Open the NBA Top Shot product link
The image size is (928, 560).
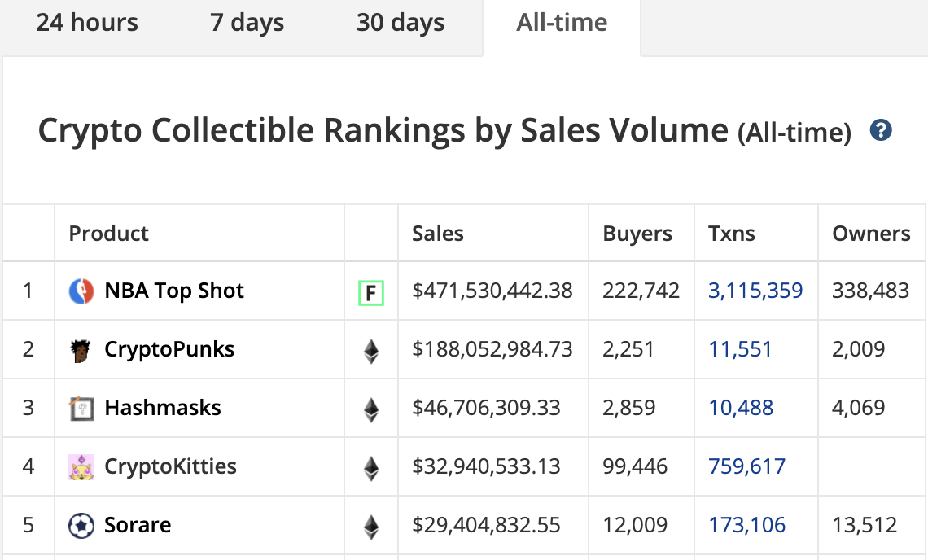(174, 291)
